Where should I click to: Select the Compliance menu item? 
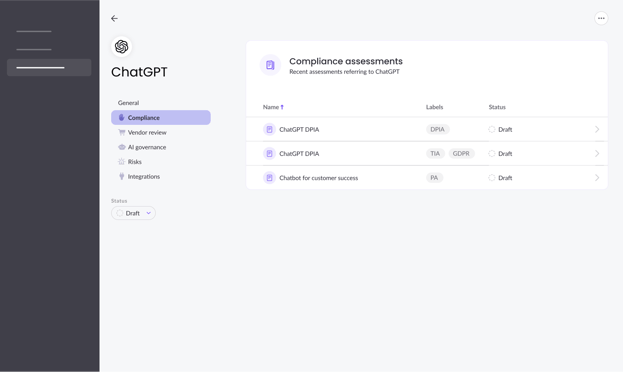[x=161, y=118]
